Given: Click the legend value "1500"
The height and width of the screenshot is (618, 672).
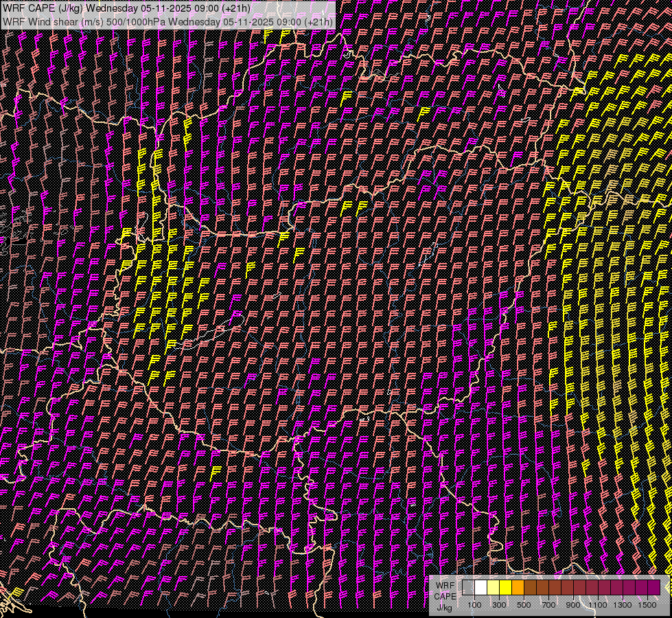Looking at the screenshot, I should [x=647, y=605].
